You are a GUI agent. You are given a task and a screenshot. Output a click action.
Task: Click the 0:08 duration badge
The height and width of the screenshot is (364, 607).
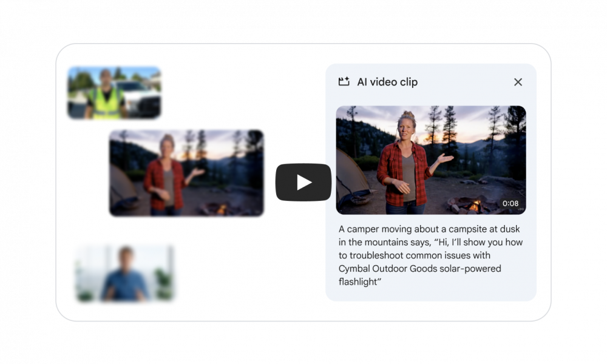tap(510, 203)
